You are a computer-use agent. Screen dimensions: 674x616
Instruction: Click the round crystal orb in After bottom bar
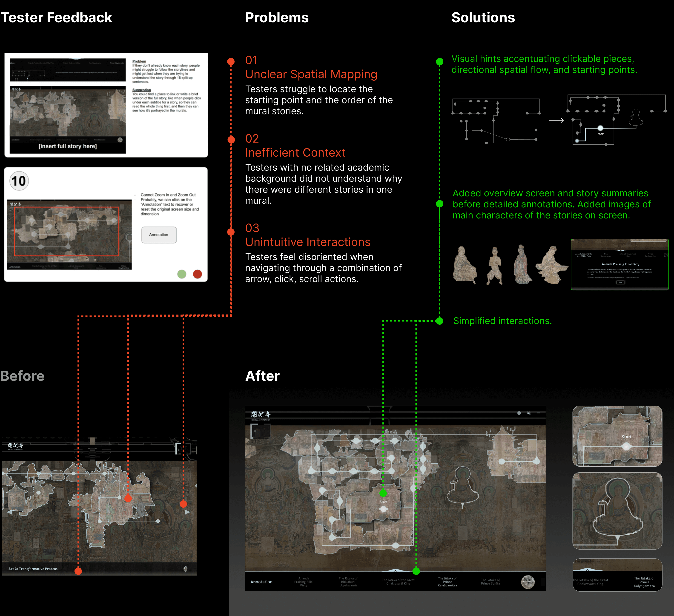pyautogui.click(x=528, y=582)
